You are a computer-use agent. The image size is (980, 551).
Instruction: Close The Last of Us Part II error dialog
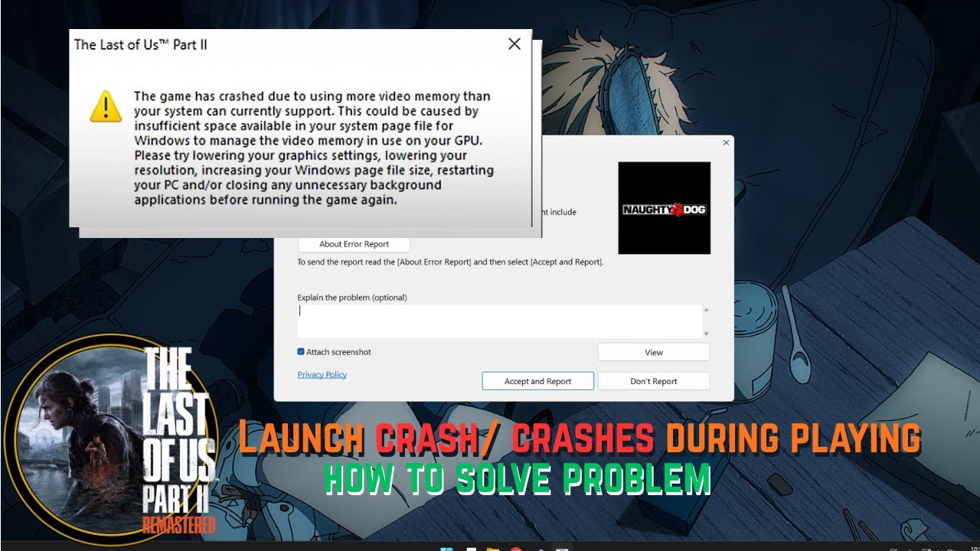coord(514,44)
